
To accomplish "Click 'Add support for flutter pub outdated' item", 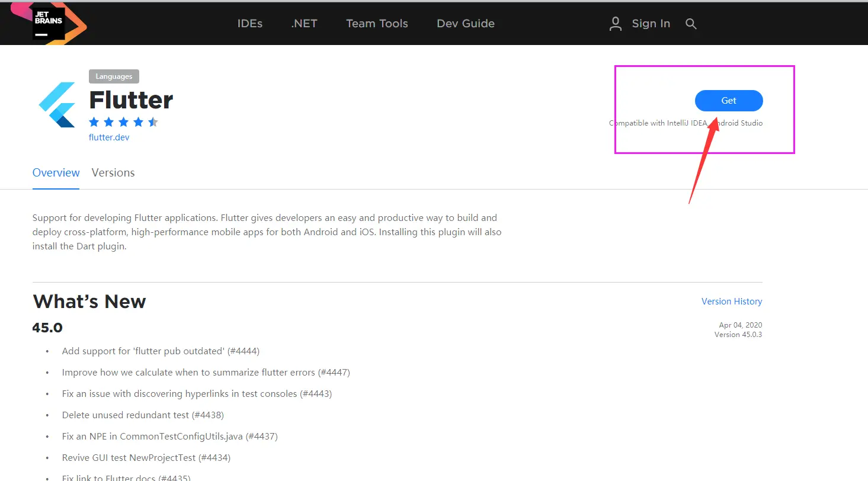I will 161,351.
